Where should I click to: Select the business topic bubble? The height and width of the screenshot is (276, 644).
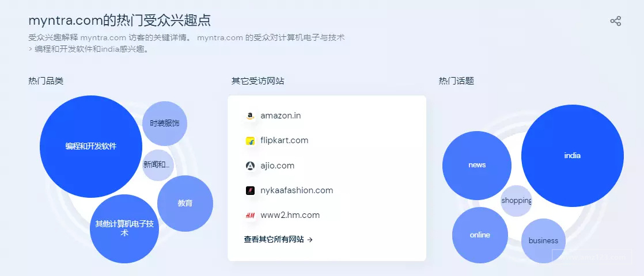(x=543, y=241)
